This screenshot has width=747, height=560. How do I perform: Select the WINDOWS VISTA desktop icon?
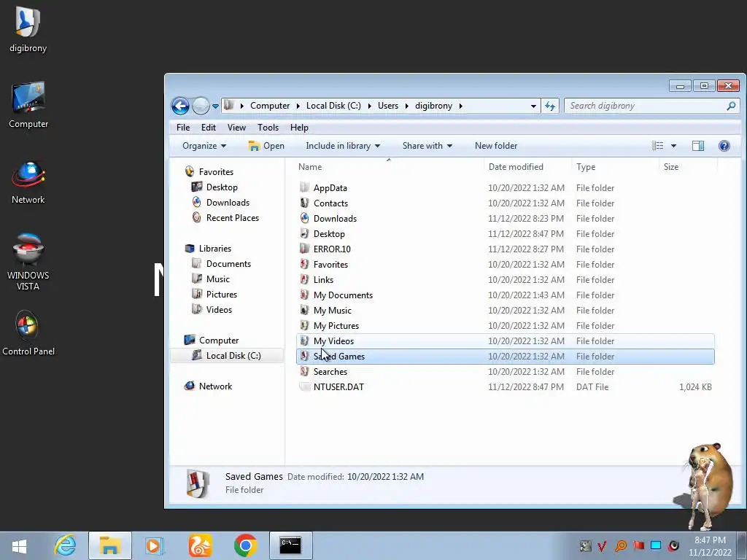28,262
